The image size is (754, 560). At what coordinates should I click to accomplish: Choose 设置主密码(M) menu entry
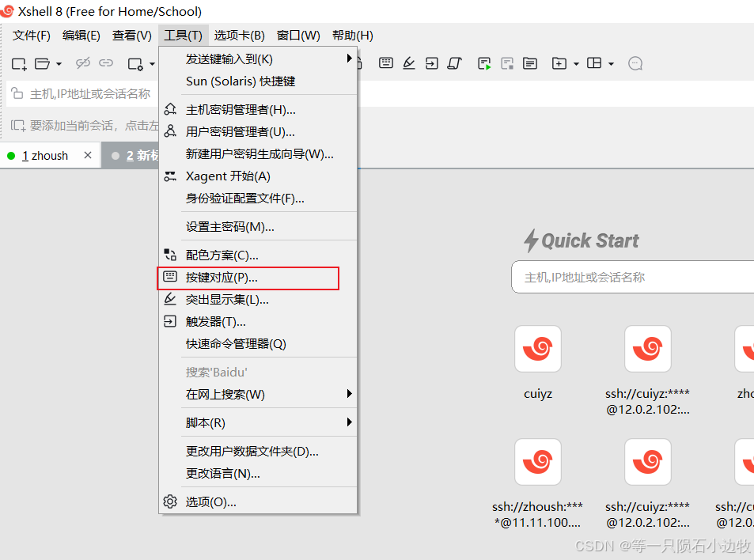258,226
